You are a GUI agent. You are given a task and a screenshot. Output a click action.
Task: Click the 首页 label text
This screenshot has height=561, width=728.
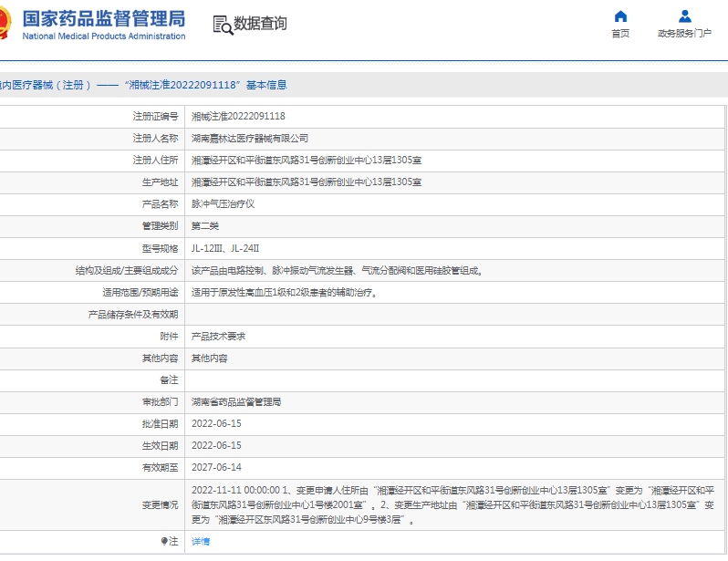(x=620, y=34)
